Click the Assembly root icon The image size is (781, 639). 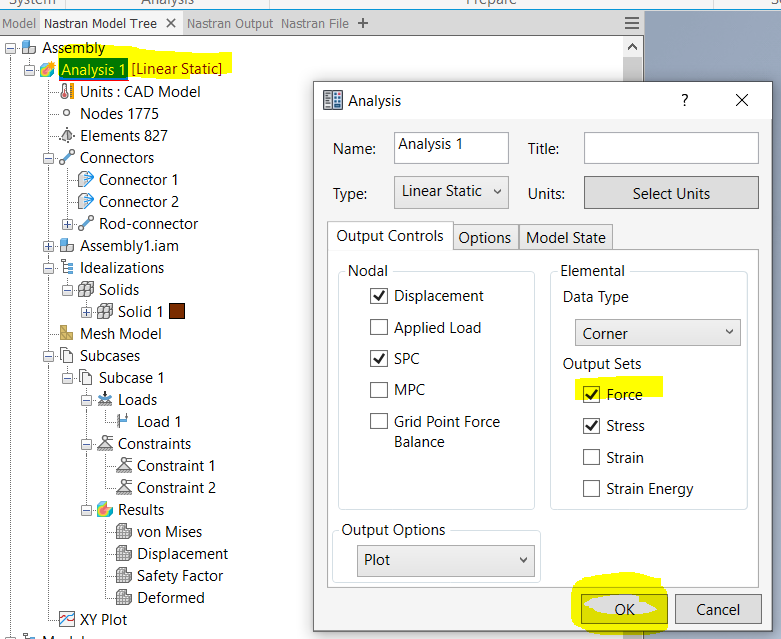[x=29, y=48]
